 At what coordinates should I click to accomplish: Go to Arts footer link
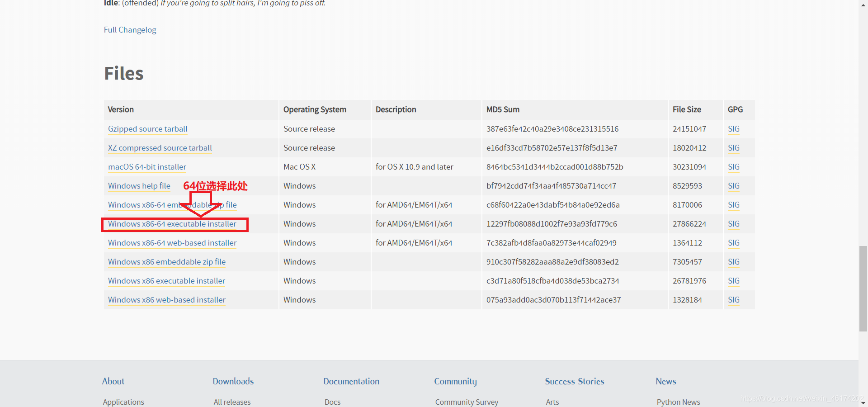click(552, 402)
